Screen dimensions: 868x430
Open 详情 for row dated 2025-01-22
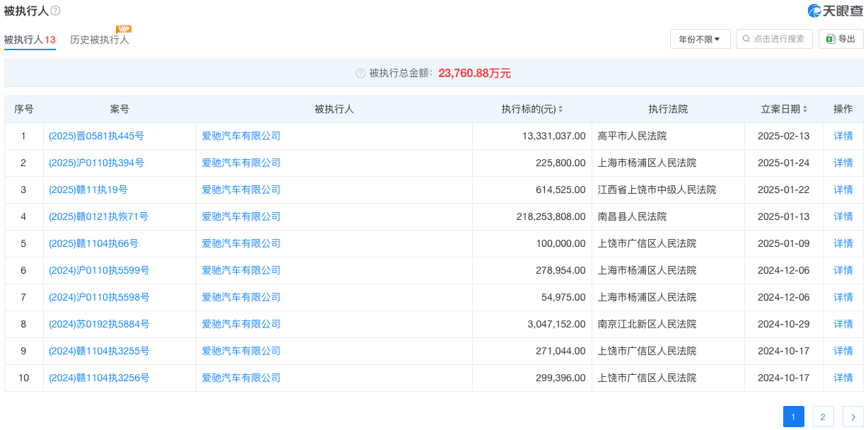[x=843, y=190]
